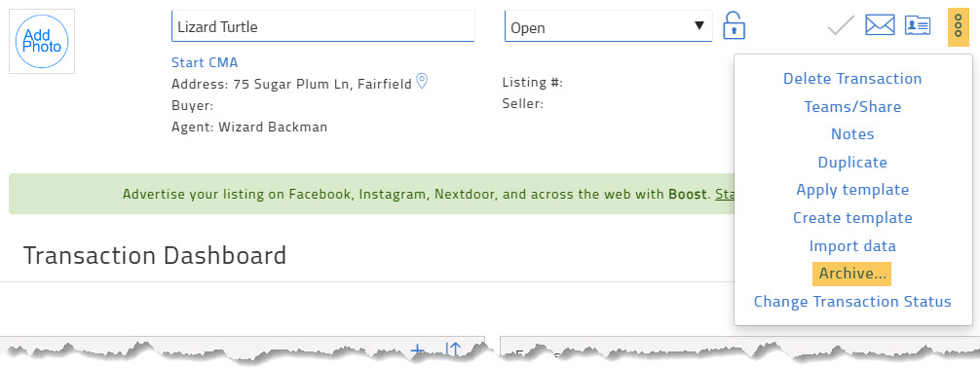Click the map pin beside the address
This screenshot has height=368, width=980.
click(x=422, y=81)
